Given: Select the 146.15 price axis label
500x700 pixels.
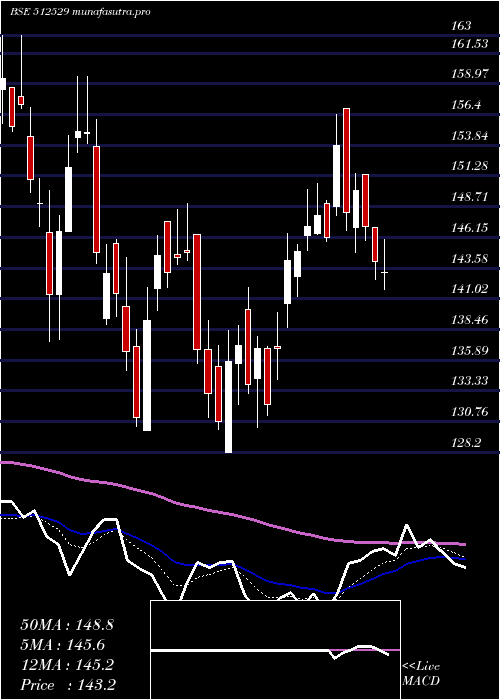Looking at the screenshot, I should coord(469,228).
